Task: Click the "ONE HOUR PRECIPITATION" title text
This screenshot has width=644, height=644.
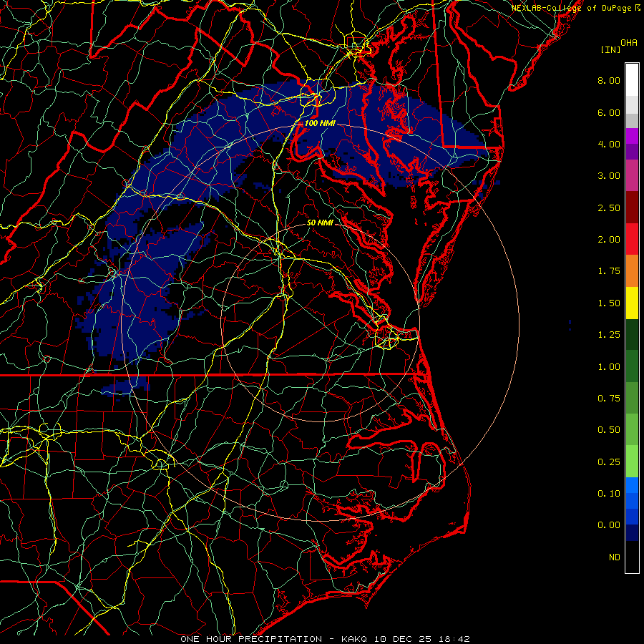Action: 251,639
